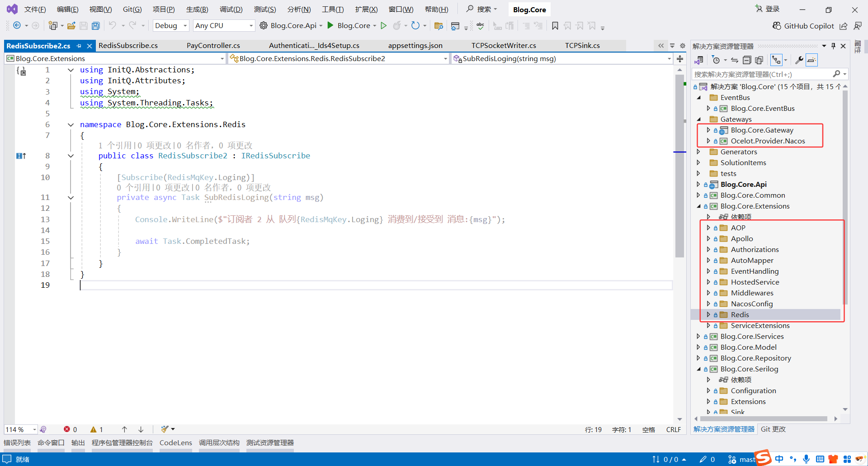The width and height of the screenshot is (868, 466).
Task: Open the 工具(T) menu
Action: tap(333, 10)
